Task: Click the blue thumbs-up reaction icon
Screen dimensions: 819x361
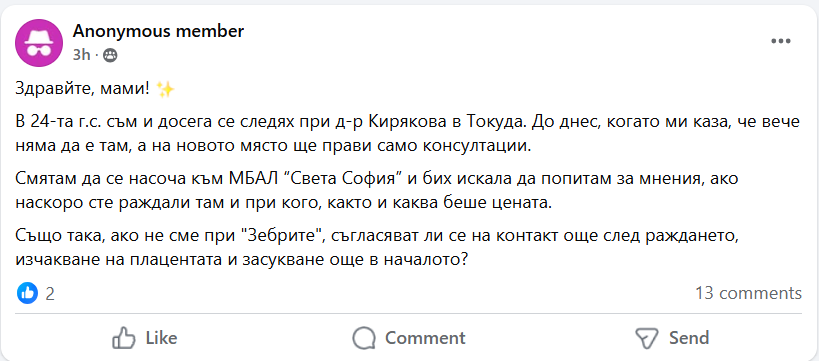Action: [x=27, y=293]
